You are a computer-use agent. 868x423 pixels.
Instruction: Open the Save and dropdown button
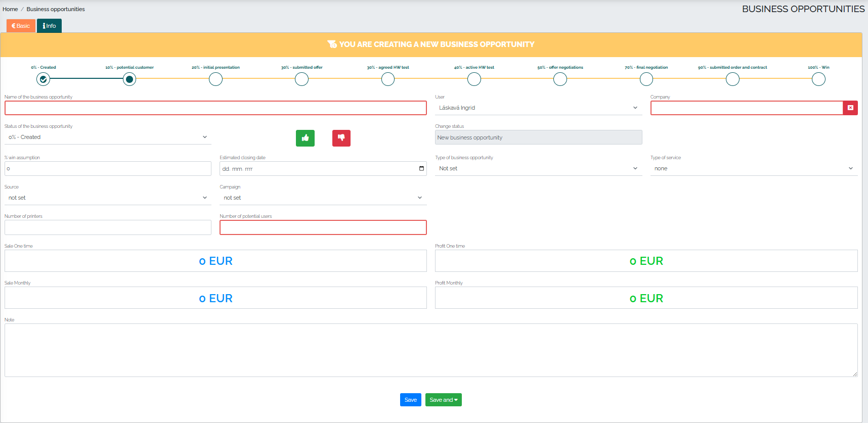click(444, 400)
